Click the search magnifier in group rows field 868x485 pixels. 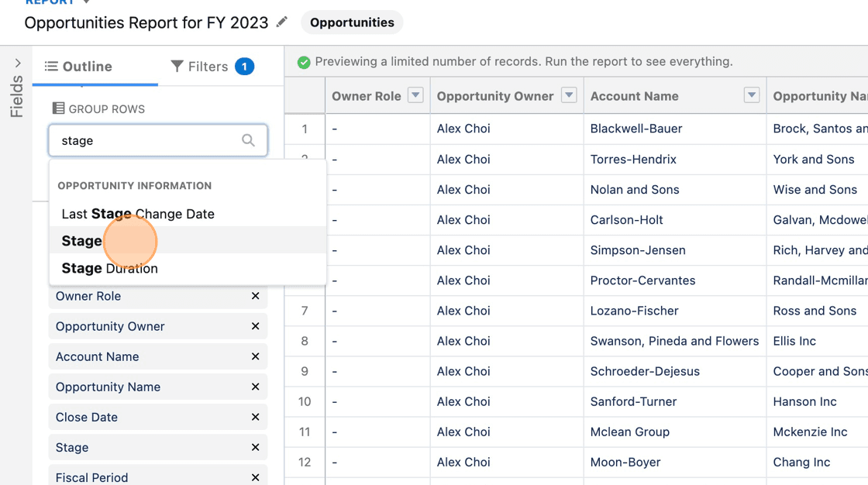click(x=248, y=141)
